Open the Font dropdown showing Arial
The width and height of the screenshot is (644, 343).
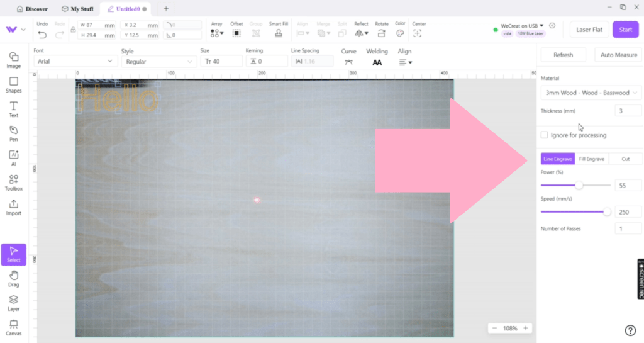[x=75, y=62]
